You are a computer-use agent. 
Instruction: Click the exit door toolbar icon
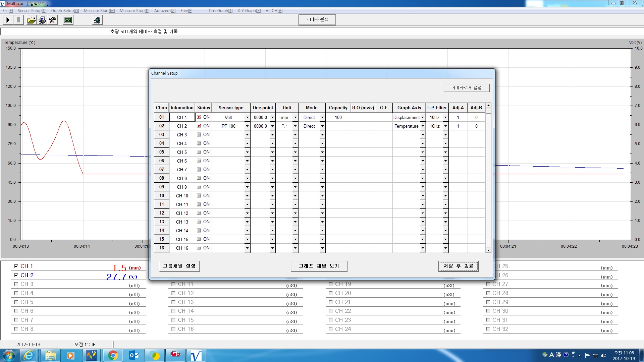(x=97, y=20)
